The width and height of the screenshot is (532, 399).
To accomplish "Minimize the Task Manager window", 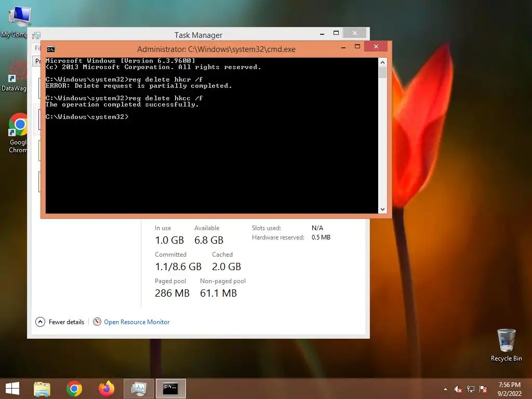I will pyautogui.click(x=322, y=33).
